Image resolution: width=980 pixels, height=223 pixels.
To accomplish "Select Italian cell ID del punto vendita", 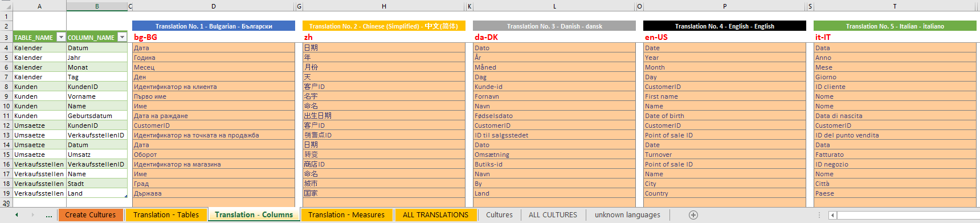I will pyautogui.click(x=895, y=135).
